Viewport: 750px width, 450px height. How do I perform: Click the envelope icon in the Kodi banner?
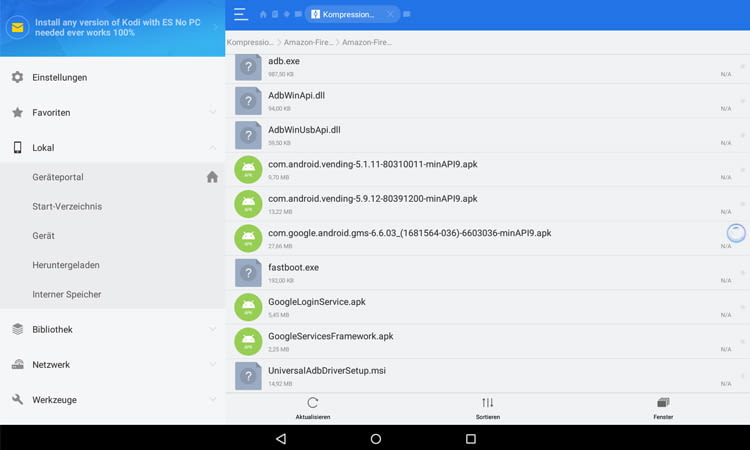tap(18, 28)
